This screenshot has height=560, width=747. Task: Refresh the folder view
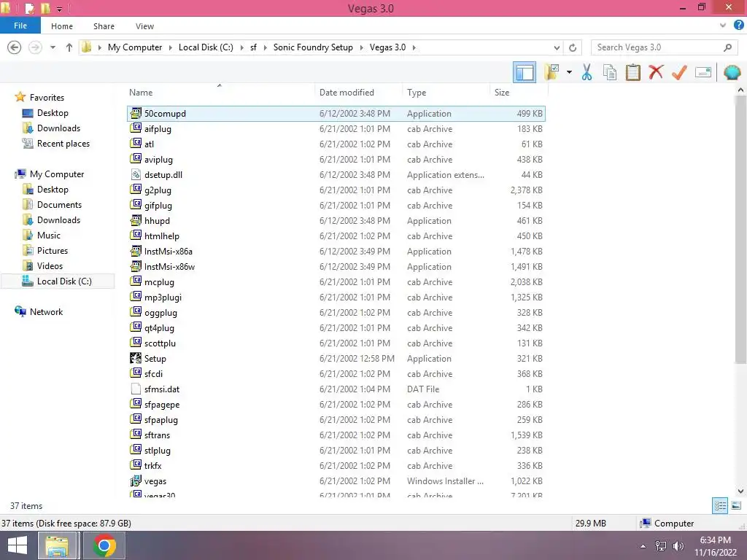coord(573,47)
